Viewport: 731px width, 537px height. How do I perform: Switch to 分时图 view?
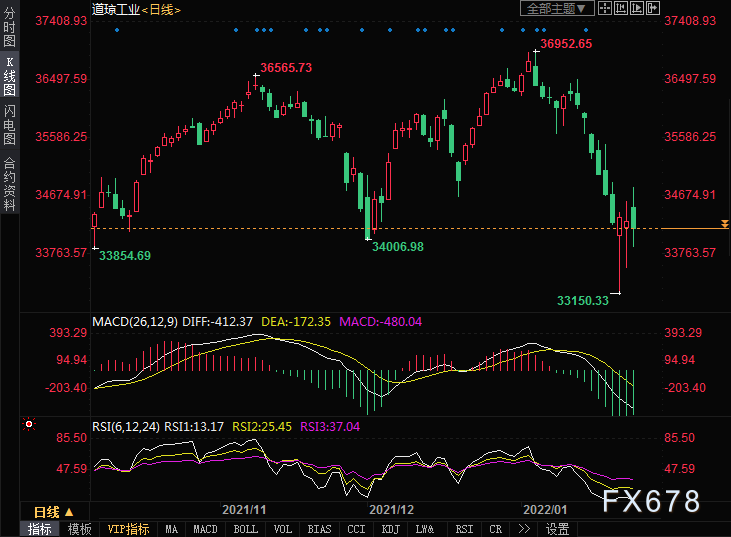9,27
